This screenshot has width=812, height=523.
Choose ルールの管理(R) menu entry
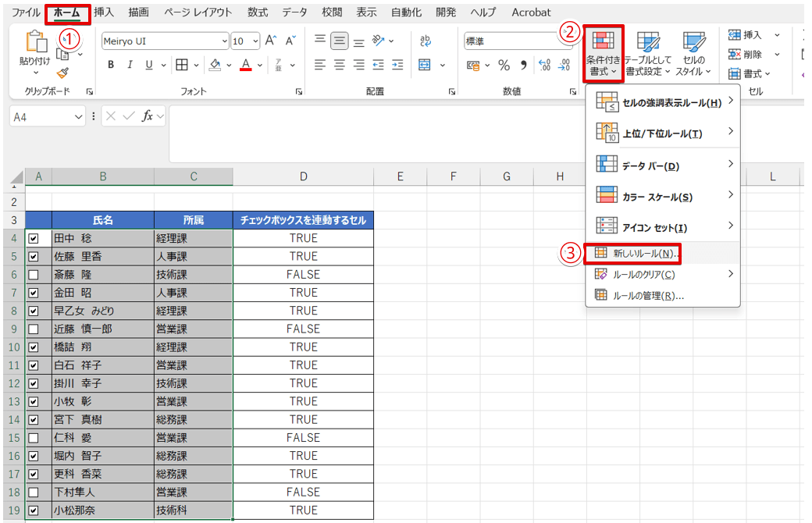(662, 295)
